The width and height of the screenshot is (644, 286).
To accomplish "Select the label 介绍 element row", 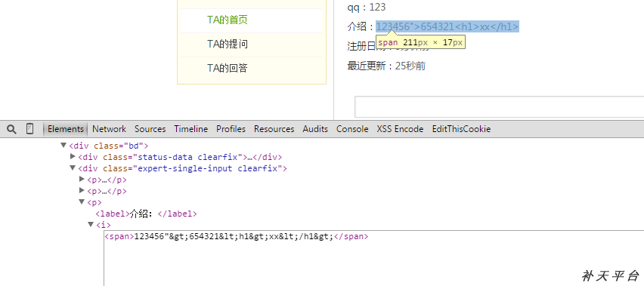I will coord(146,214).
